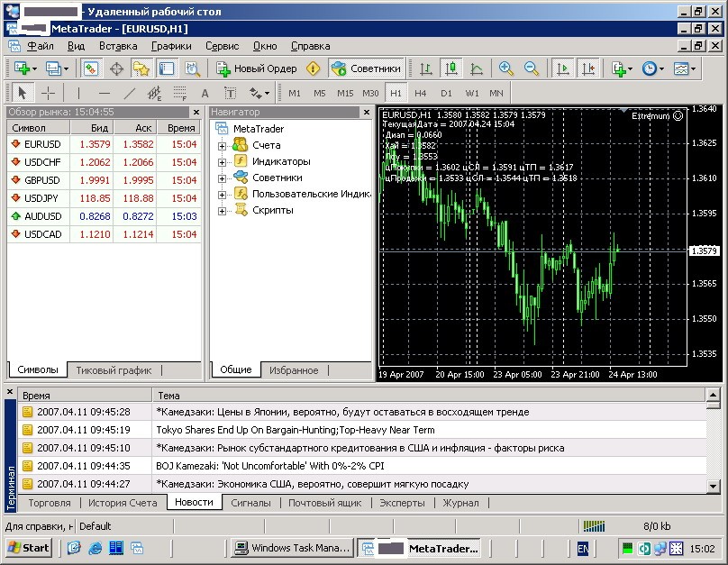Switch to the H4 timeframe

pos(421,94)
